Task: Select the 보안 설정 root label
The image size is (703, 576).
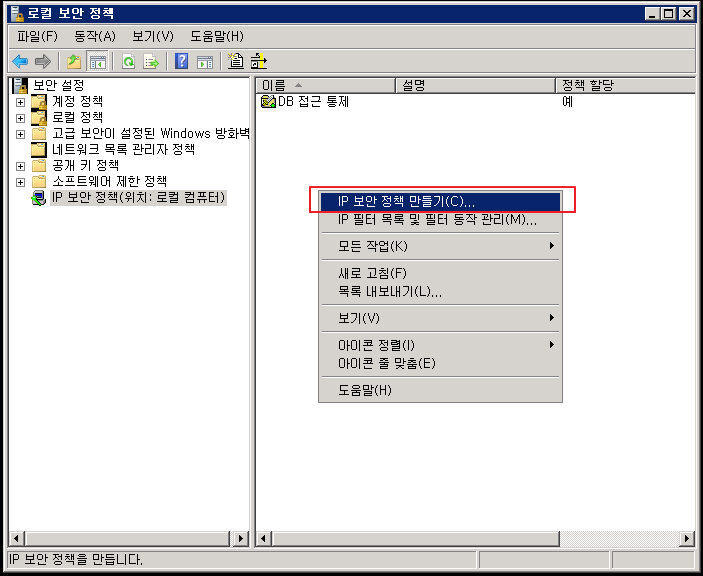Action: tap(59, 85)
